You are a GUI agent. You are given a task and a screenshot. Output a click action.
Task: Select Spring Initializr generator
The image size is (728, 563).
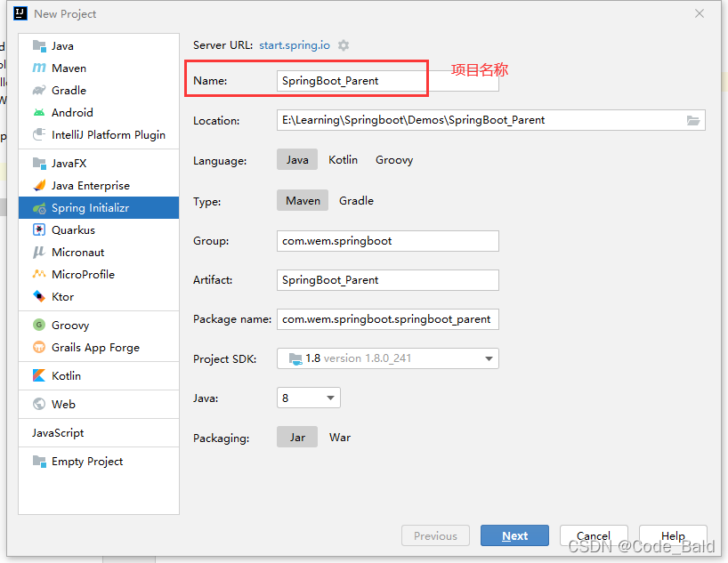[99, 208]
